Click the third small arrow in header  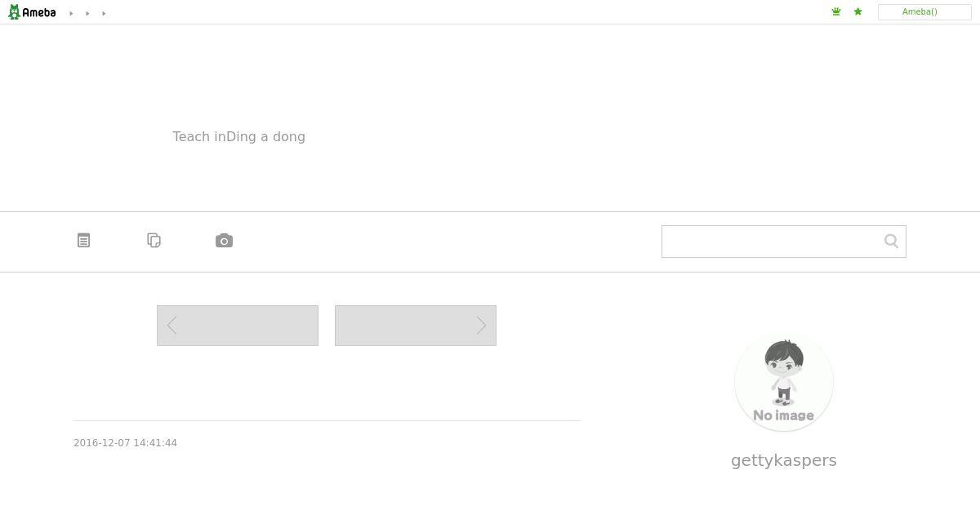(104, 13)
